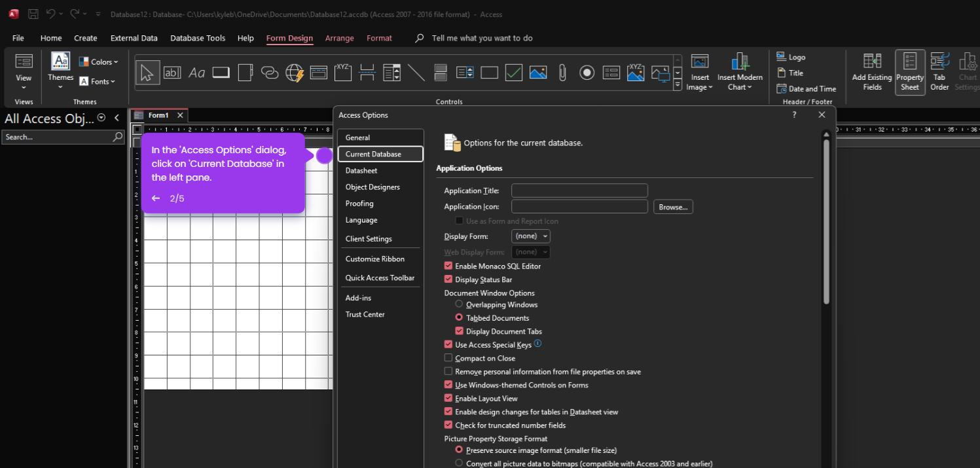The width and height of the screenshot is (980, 468).
Task: Open the External Data ribbon tab
Action: point(134,38)
